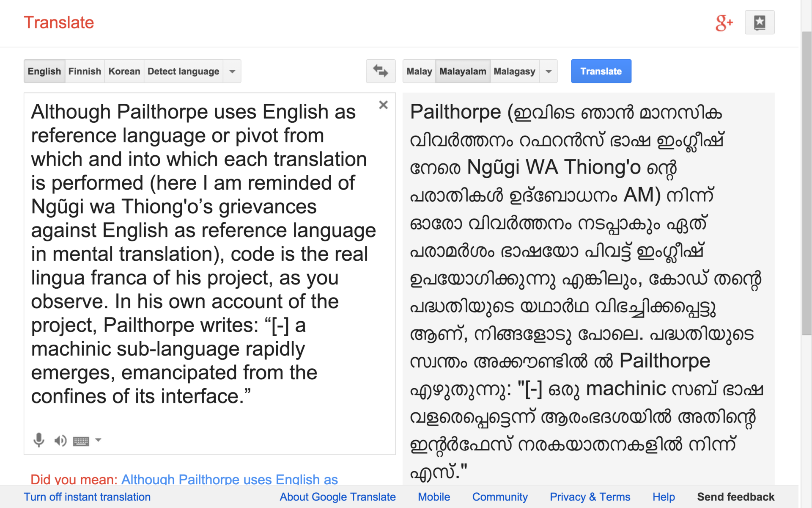Clear source text with X icon
Viewport: 812px width, 508px height.
click(x=383, y=105)
